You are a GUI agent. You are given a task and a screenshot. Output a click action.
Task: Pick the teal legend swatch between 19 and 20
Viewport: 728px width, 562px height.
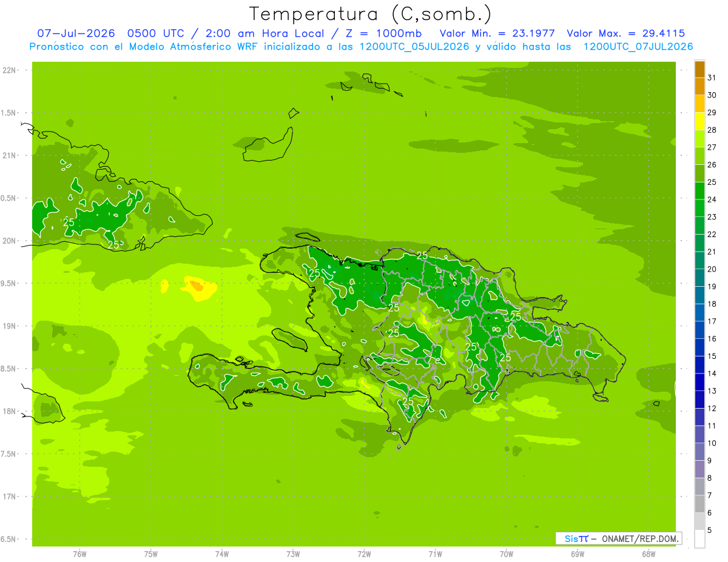(699, 278)
